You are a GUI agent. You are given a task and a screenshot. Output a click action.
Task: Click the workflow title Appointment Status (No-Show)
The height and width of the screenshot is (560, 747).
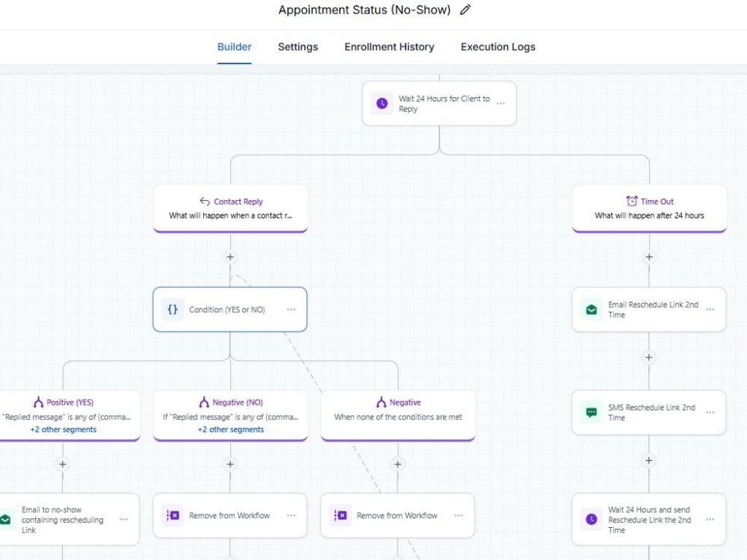click(x=365, y=10)
